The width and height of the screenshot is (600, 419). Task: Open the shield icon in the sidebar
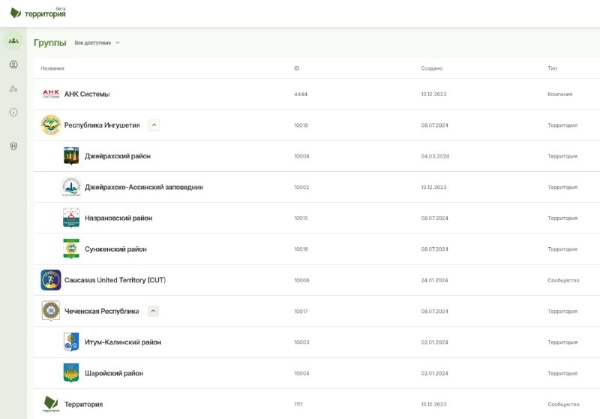pos(13,146)
